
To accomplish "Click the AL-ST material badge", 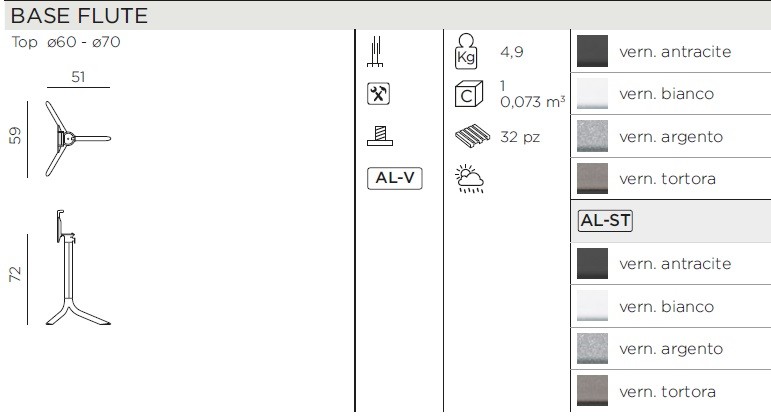I will [605, 220].
